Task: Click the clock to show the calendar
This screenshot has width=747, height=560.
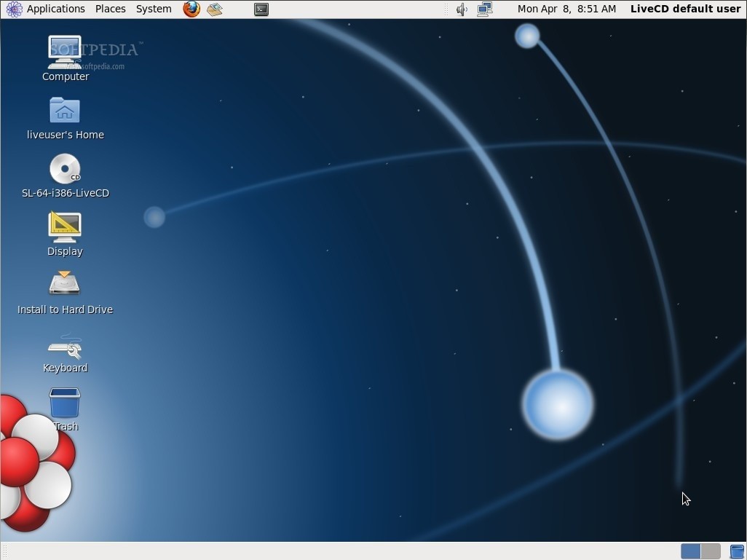Action: [x=566, y=9]
